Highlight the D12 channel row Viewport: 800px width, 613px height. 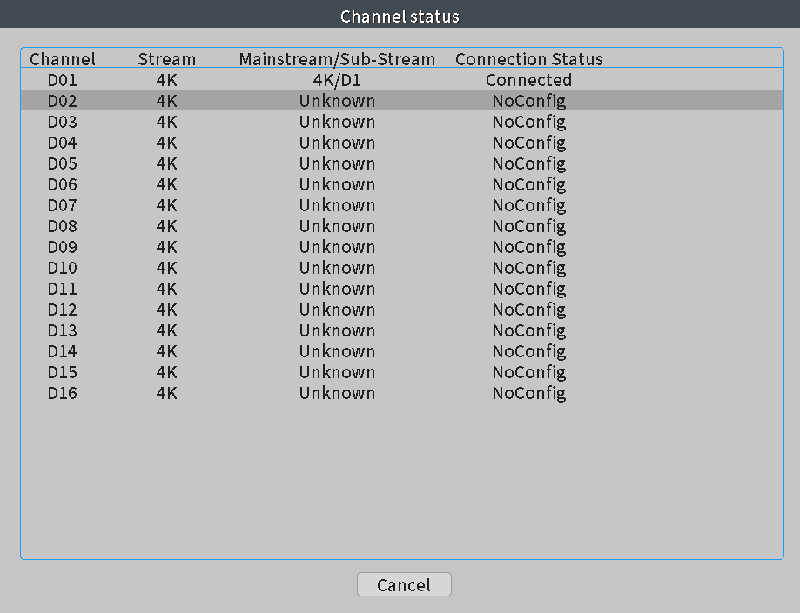click(x=62, y=310)
